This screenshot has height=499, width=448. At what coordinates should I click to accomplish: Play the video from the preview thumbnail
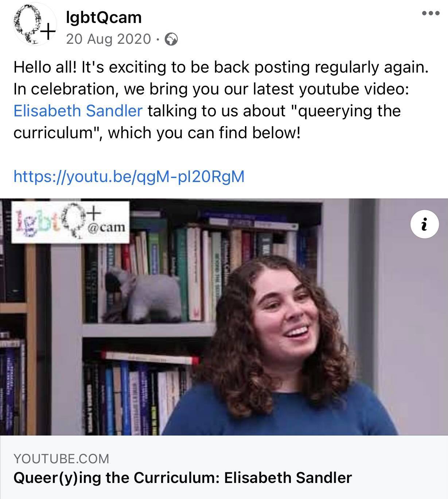(x=224, y=317)
